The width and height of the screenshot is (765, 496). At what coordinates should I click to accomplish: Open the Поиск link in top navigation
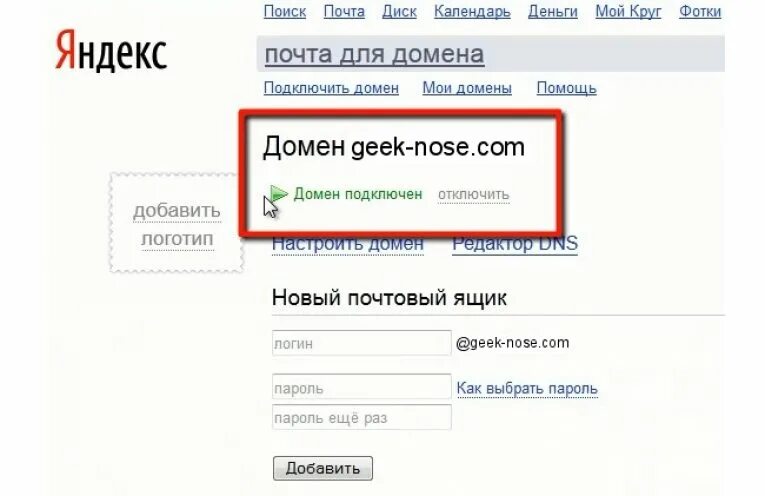pyautogui.click(x=285, y=11)
